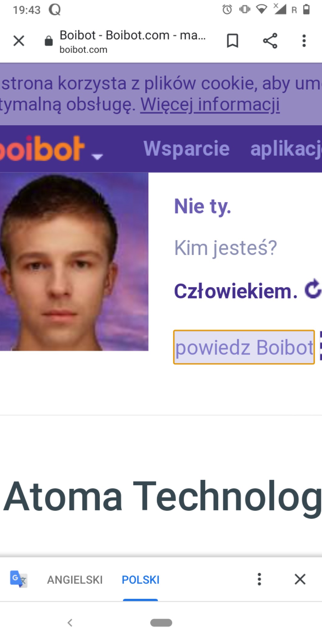Viewport: 322px width, 644px height.
Task: Follow the Więcej informacji cookie link
Action: 210,104
